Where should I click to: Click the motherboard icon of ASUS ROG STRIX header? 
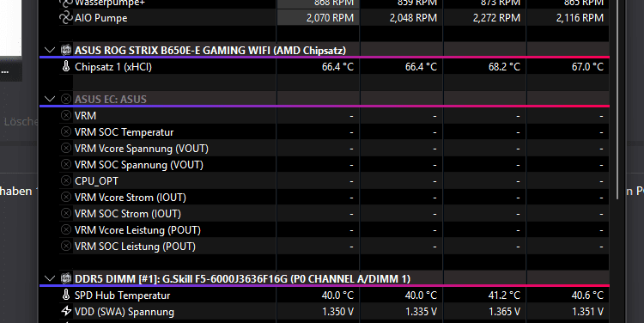click(x=66, y=50)
